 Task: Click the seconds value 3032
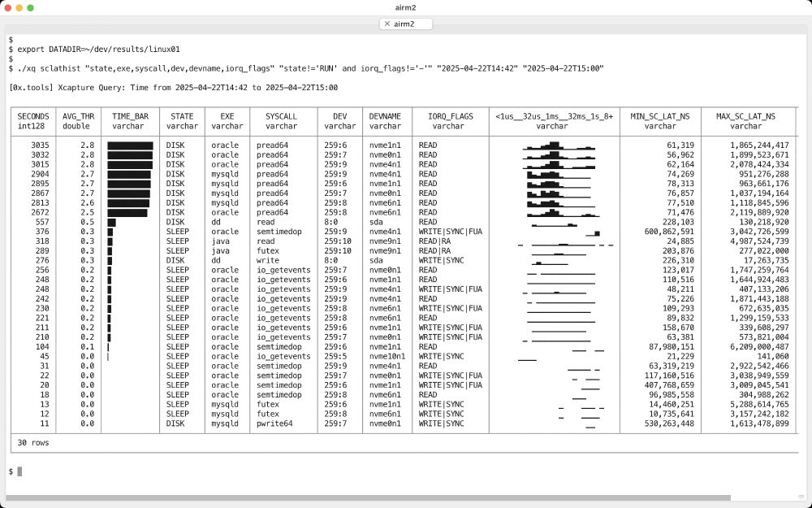(x=40, y=154)
